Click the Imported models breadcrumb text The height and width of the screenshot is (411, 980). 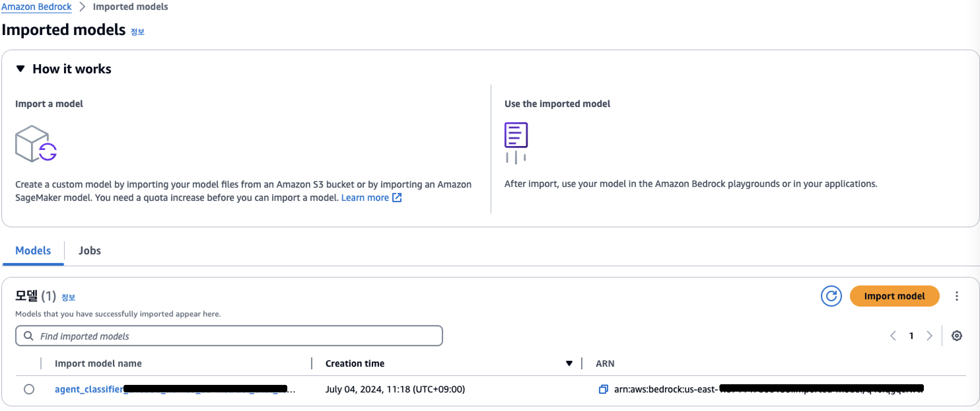pos(130,7)
